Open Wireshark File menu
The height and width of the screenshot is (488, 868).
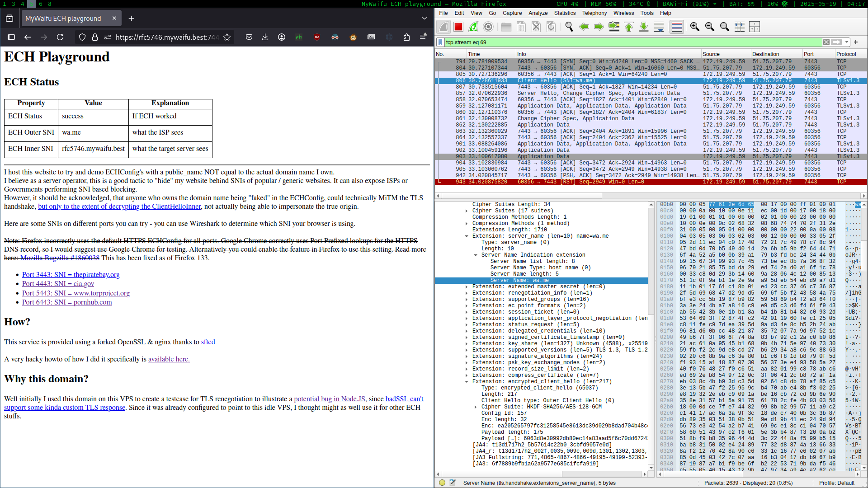coord(443,13)
